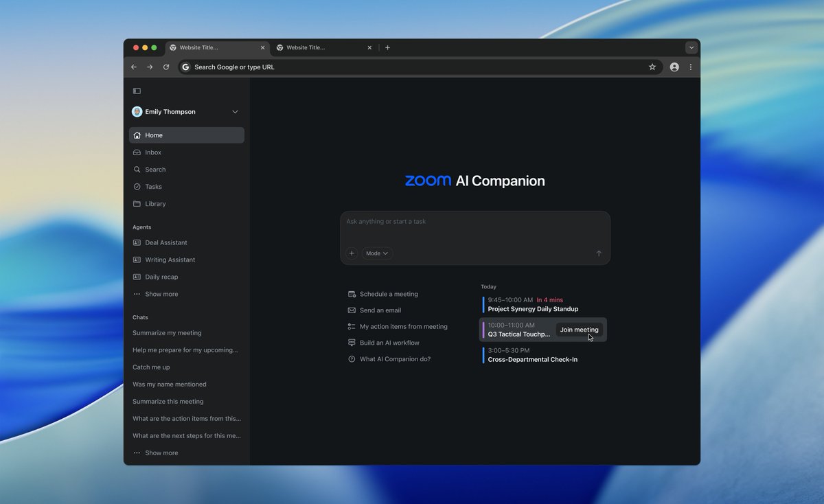Go forward in browser
Viewport: 824px width, 504px height.
coord(150,67)
